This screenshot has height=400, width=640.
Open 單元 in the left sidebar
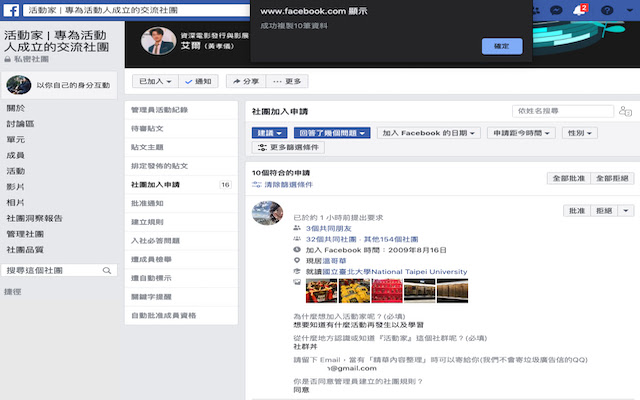(x=16, y=140)
